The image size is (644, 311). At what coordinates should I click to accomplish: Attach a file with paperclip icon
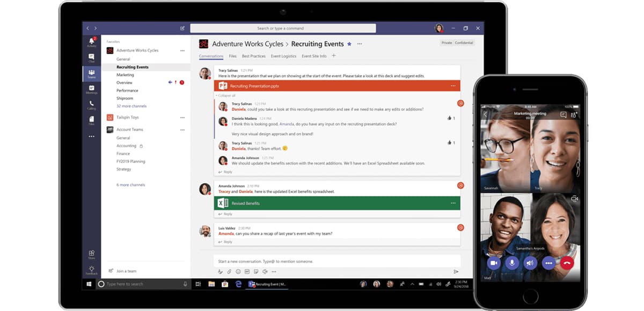point(229,272)
